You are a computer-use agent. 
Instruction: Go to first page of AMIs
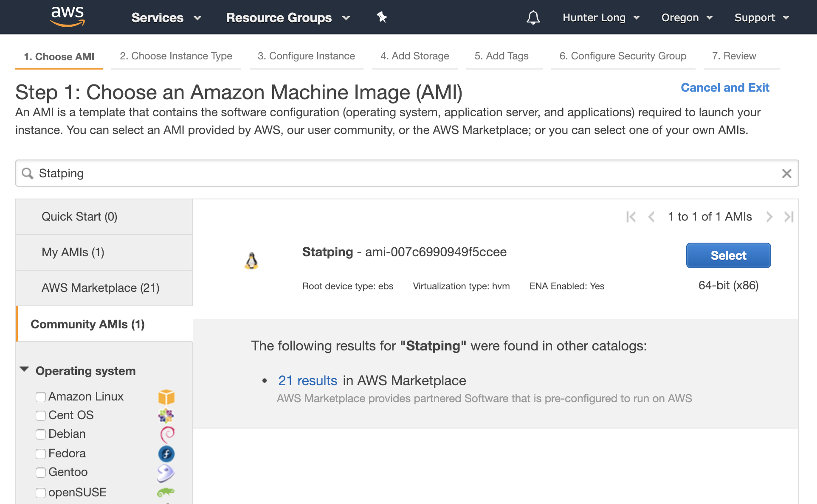(x=631, y=217)
